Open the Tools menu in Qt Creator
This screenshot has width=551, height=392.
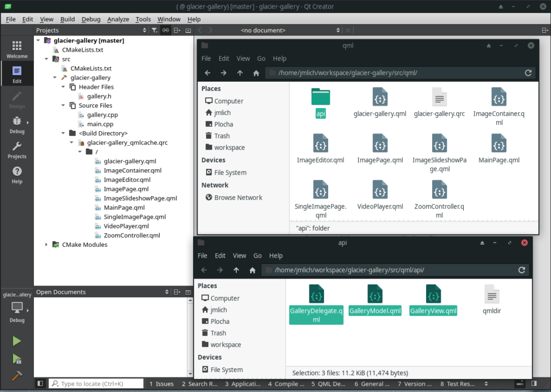pyautogui.click(x=143, y=19)
